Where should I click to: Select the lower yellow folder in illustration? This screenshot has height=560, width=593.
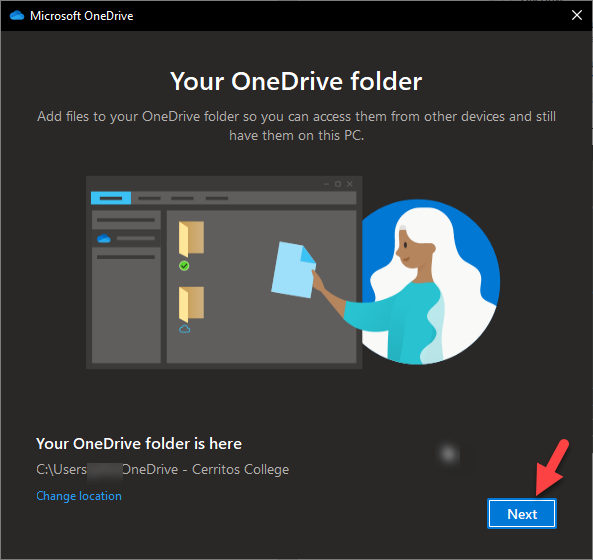coord(191,304)
